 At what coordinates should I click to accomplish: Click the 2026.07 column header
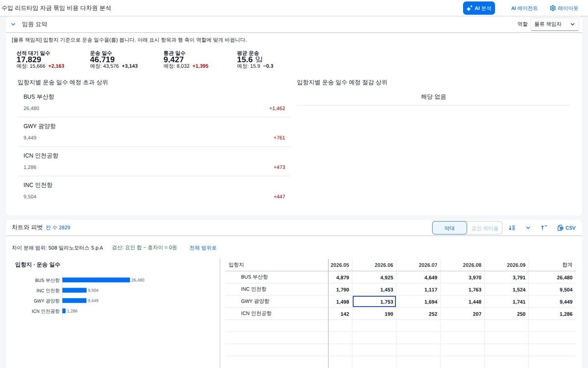click(x=418, y=265)
